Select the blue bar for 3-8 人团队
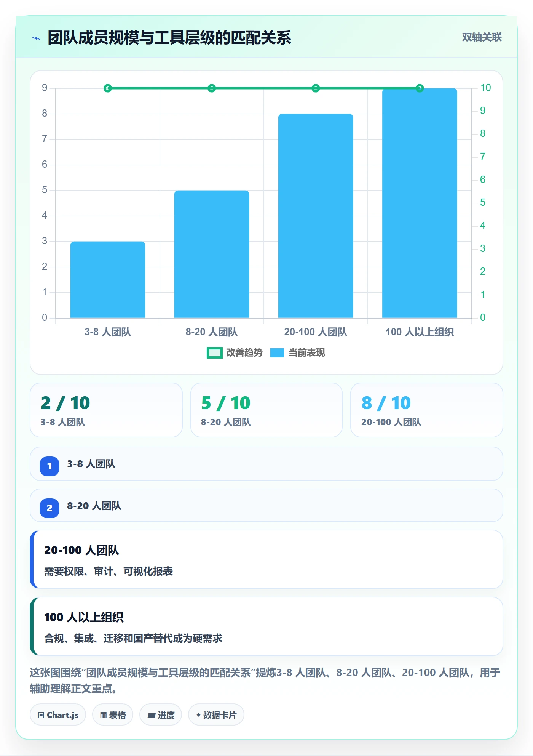Image resolution: width=533 pixels, height=756 pixels. point(108,280)
